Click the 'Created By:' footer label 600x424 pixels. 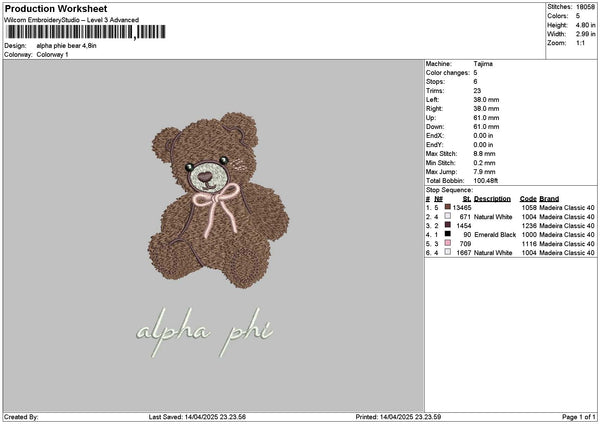(21, 417)
